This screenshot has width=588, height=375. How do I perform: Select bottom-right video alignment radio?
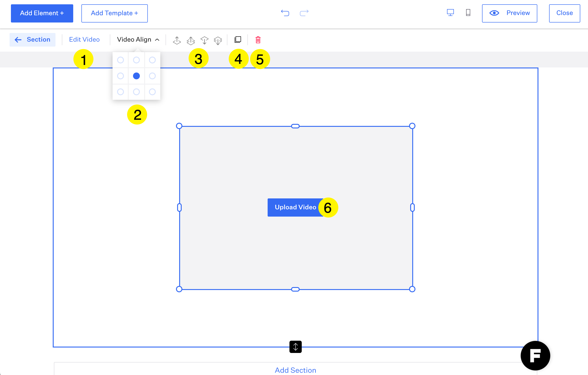coord(152,92)
